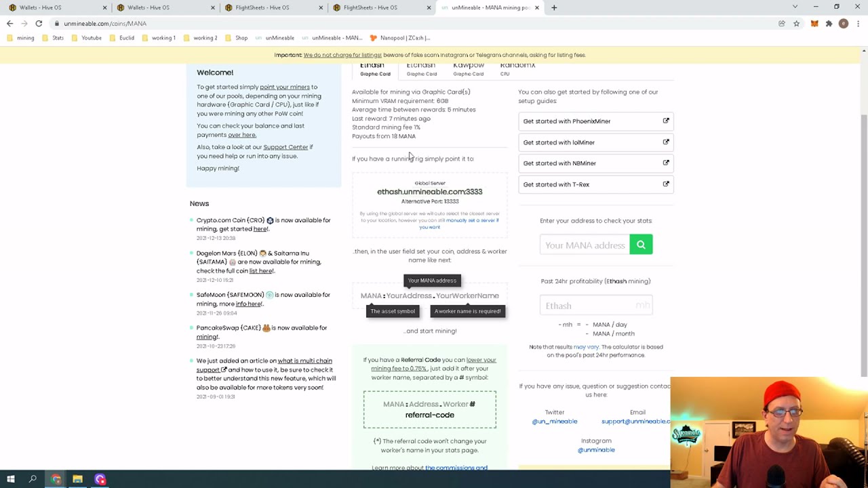Select the Etchash algorithm tab
868x488 pixels.
[421, 69]
